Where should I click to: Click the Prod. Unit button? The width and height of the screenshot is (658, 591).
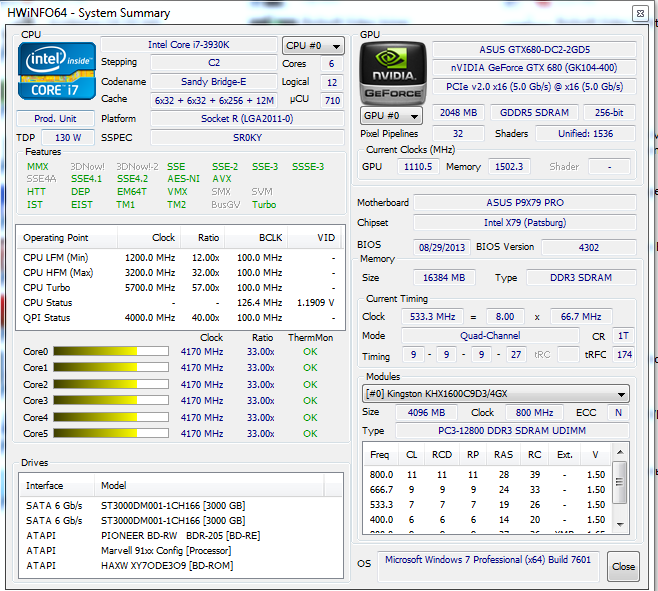click(55, 119)
